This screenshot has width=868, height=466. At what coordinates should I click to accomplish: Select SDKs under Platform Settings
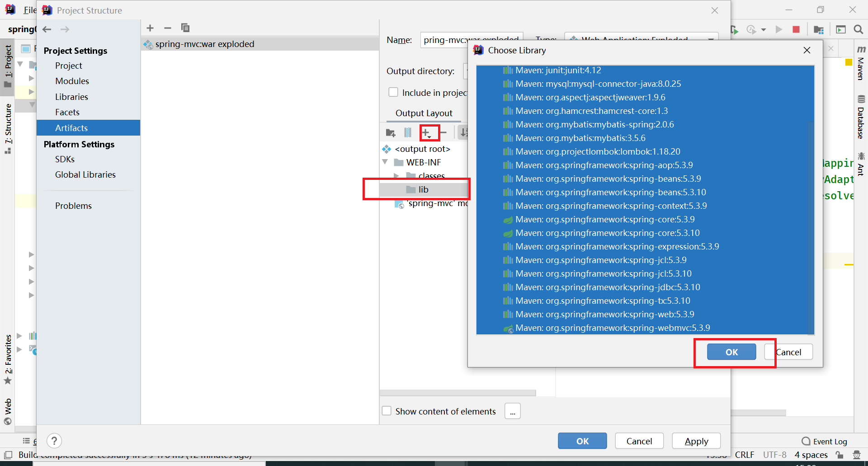click(65, 159)
